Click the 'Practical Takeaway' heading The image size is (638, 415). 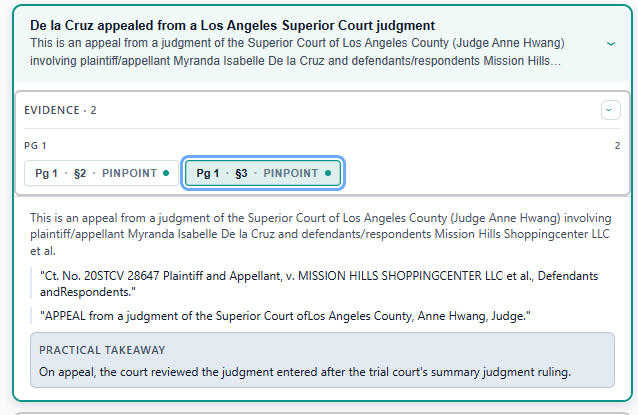point(102,350)
